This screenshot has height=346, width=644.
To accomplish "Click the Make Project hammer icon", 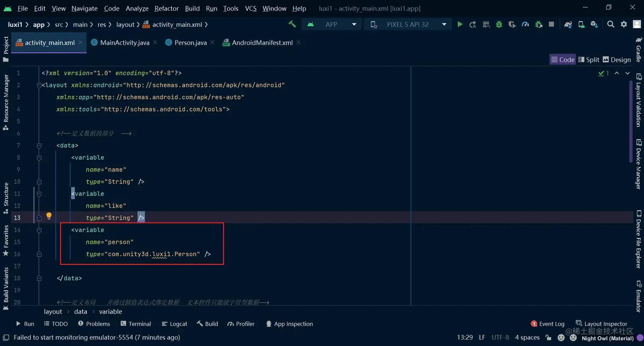I will (292, 24).
